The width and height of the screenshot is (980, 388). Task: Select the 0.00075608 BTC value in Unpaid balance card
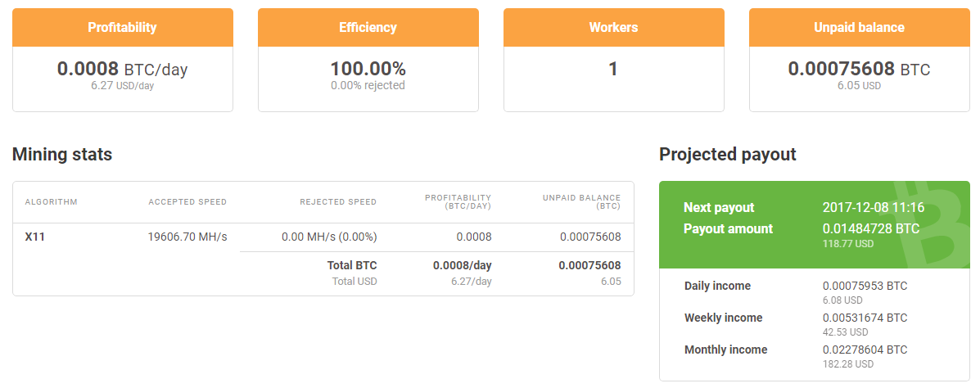coord(860,69)
